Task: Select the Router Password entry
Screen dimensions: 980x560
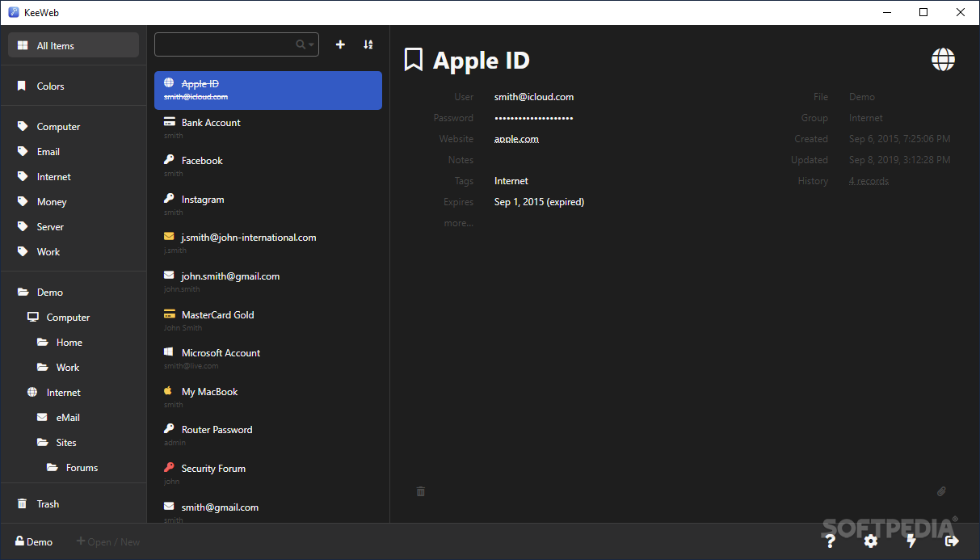Action: click(x=268, y=436)
